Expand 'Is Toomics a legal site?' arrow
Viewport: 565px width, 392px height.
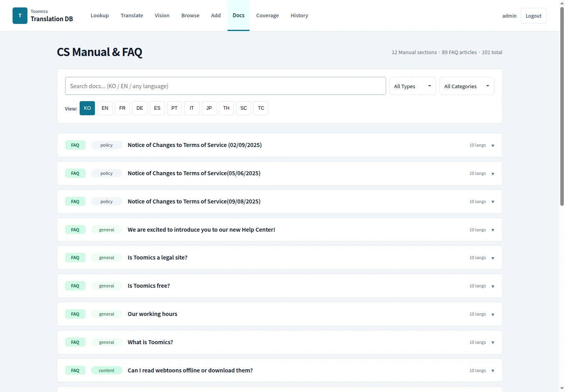click(493, 258)
